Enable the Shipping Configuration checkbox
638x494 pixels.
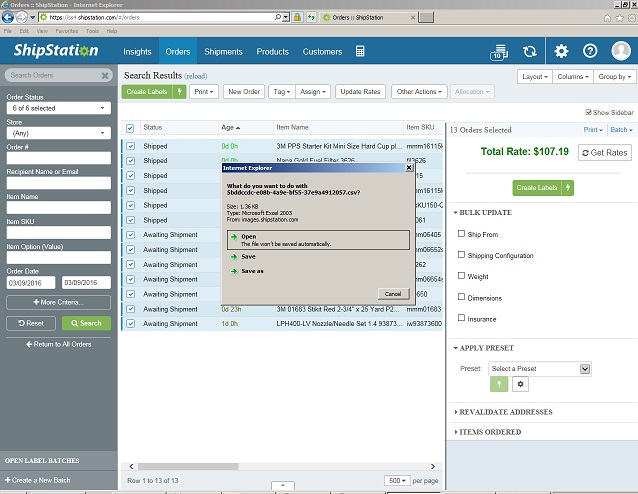[x=461, y=255]
